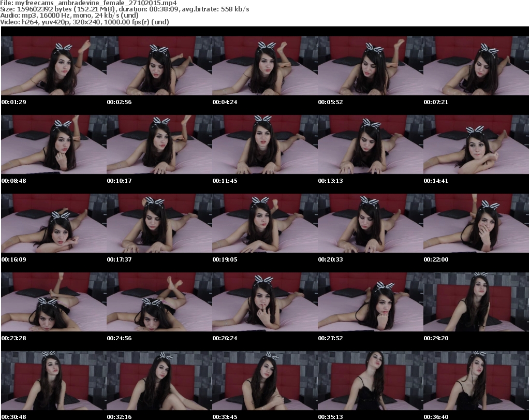Open the thumbnail at 00:22:00
Viewport: 530px width, 420px height.
pyautogui.click(x=476, y=223)
